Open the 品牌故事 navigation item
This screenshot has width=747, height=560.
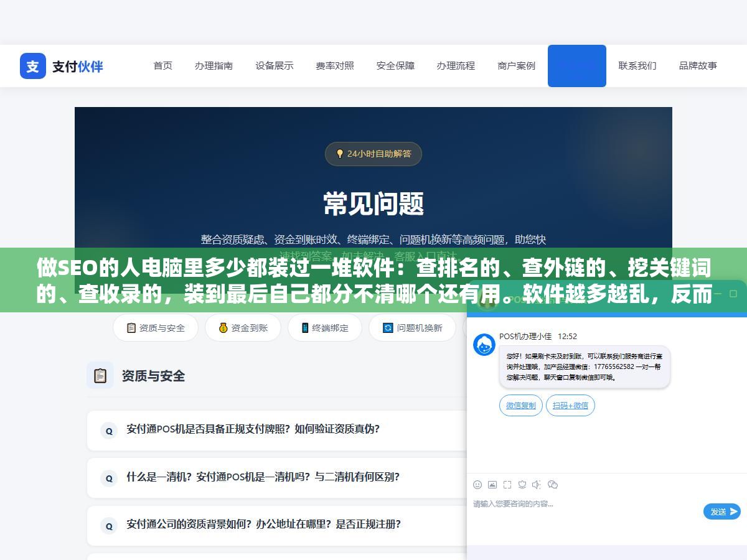tap(698, 65)
